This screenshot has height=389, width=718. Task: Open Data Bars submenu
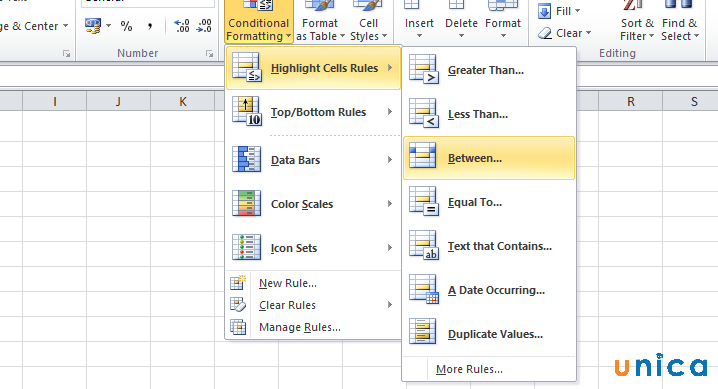[x=313, y=160]
